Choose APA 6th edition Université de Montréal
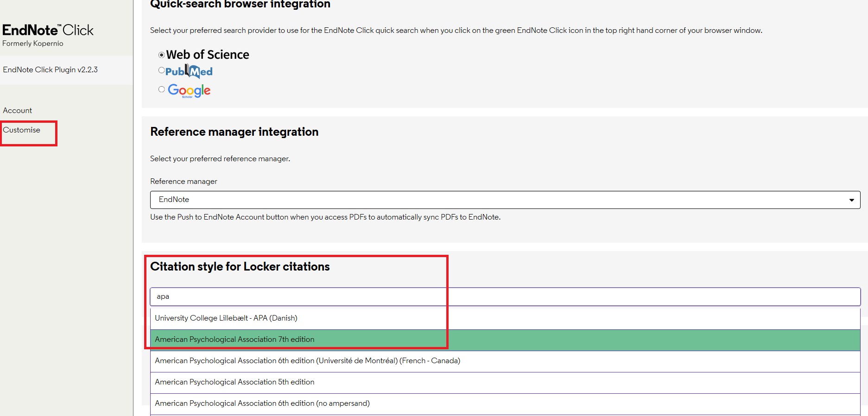This screenshot has height=416, width=868. coord(307,361)
